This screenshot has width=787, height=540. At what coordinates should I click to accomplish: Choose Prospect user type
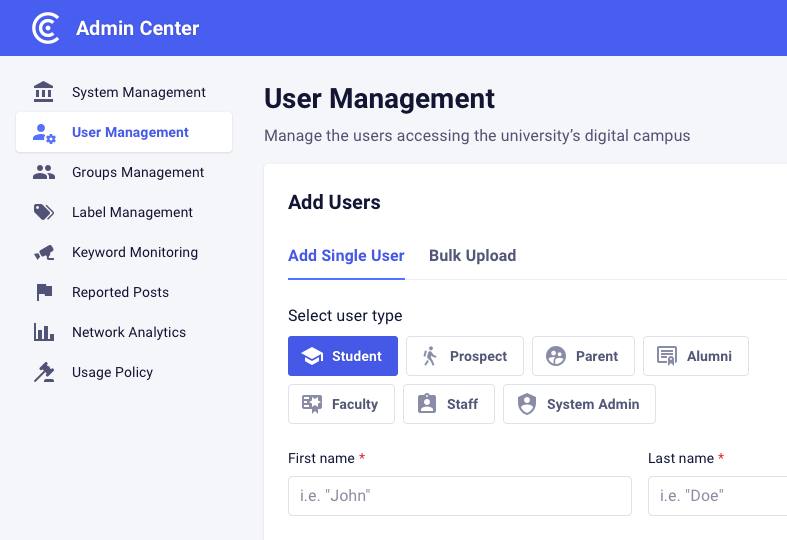pos(465,356)
